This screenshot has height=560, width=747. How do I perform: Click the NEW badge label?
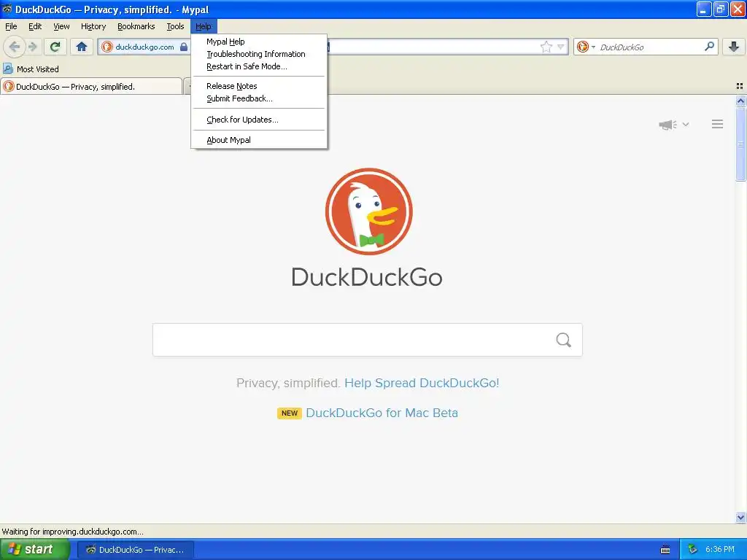[x=290, y=413]
